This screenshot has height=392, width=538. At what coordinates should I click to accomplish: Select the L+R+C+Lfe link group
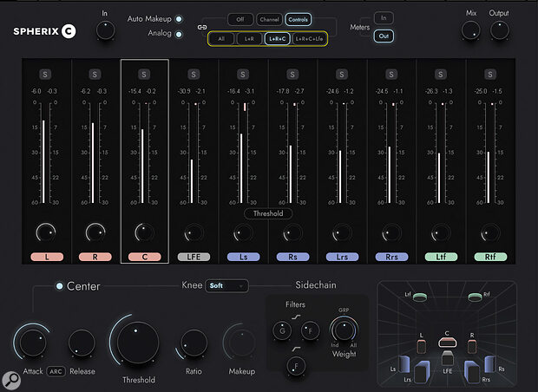[x=310, y=39]
